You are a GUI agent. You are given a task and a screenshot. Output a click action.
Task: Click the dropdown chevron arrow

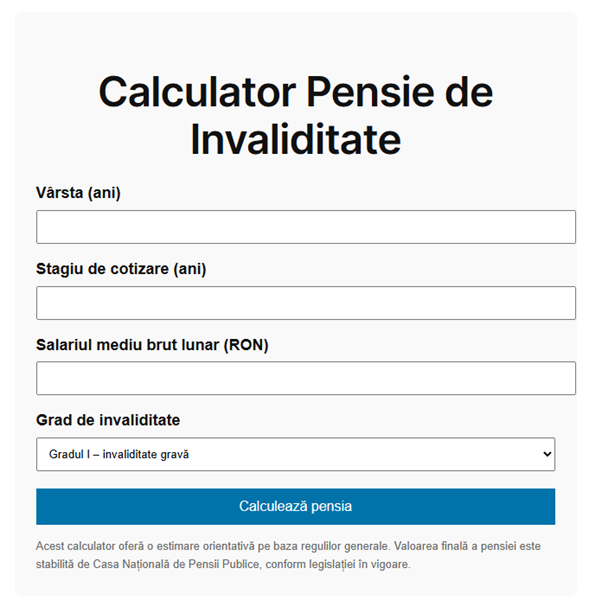tap(546, 454)
